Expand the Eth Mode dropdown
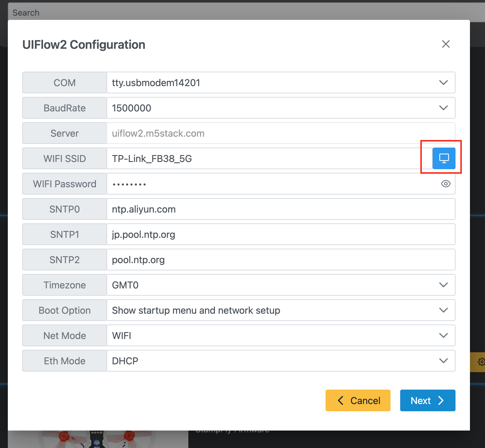The height and width of the screenshot is (448, 485). [x=281, y=361]
